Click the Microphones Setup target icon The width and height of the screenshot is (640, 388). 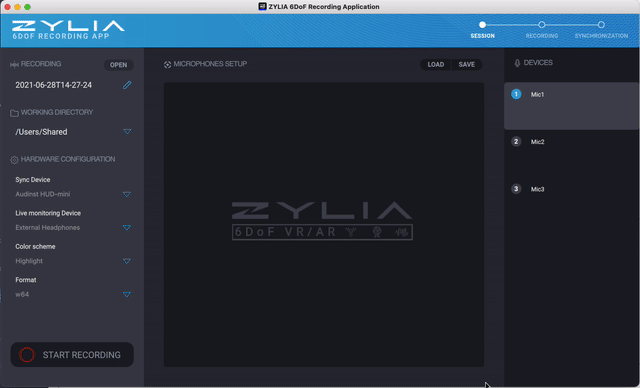(167, 64)
